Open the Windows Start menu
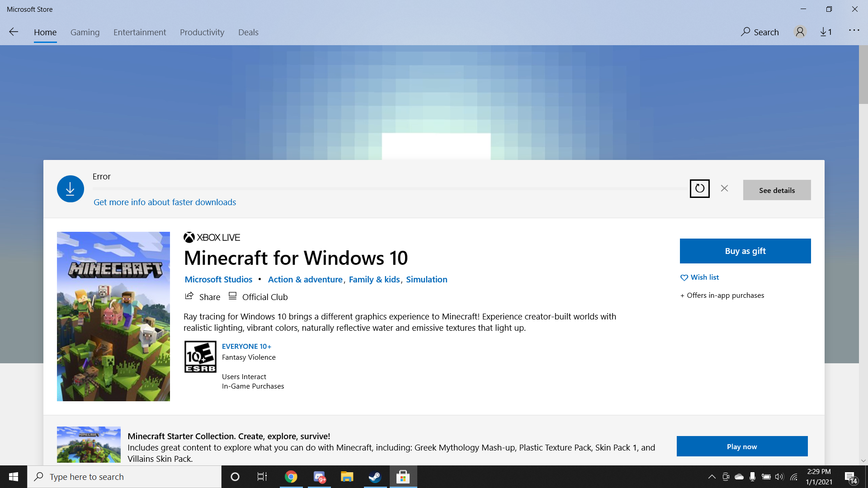This screenshot has width=868, height=488. pos(14,477)
